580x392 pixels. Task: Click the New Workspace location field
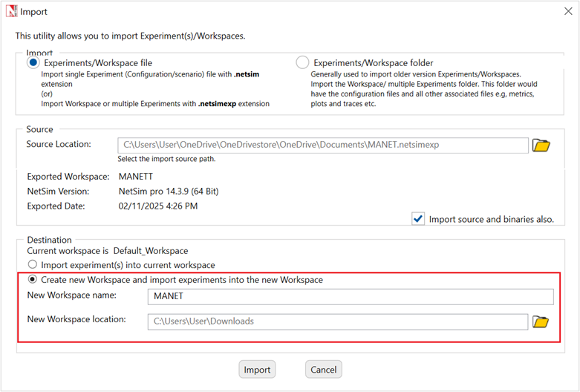click(x=338, y=321)
